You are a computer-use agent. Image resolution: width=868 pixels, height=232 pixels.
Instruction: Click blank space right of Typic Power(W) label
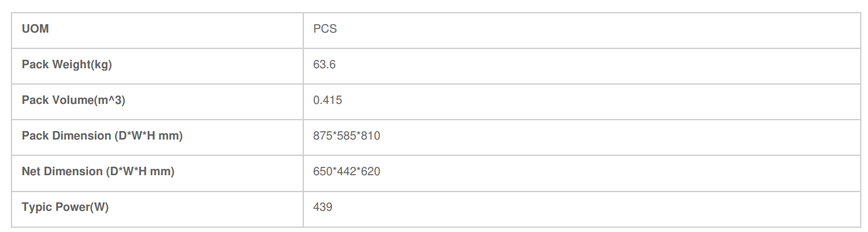[207, 208]
